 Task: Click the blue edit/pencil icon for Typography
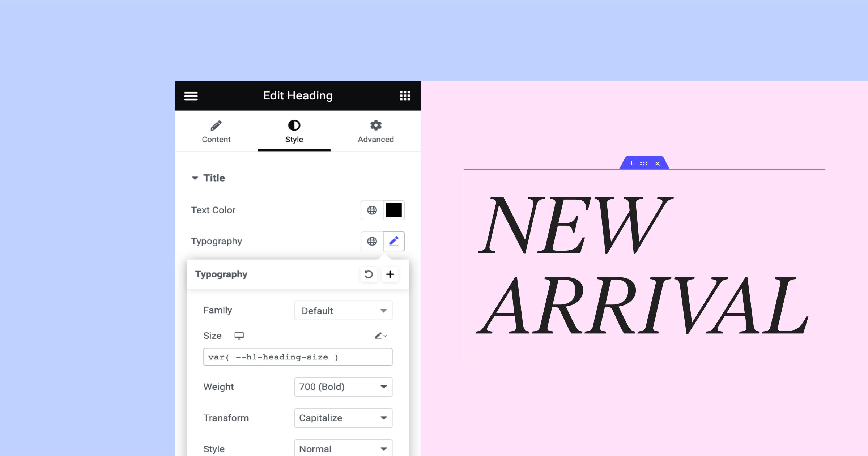click(394, 241)
